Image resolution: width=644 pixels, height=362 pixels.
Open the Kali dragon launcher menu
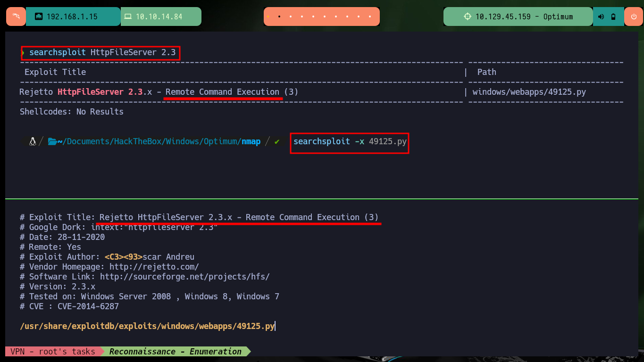[16, 16]
